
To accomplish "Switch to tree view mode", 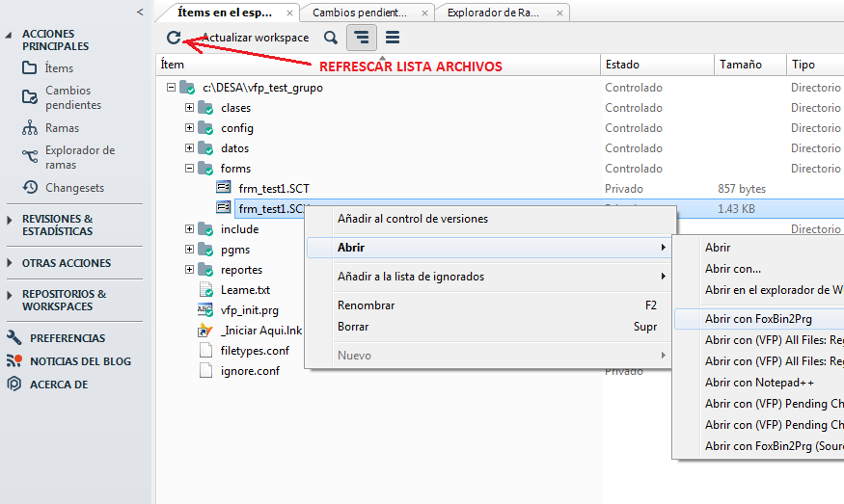I will point(361,38).
